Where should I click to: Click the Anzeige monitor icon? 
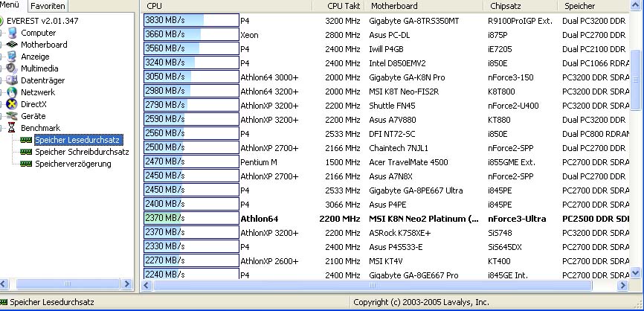pyautogui.click(x=12, y=57)
